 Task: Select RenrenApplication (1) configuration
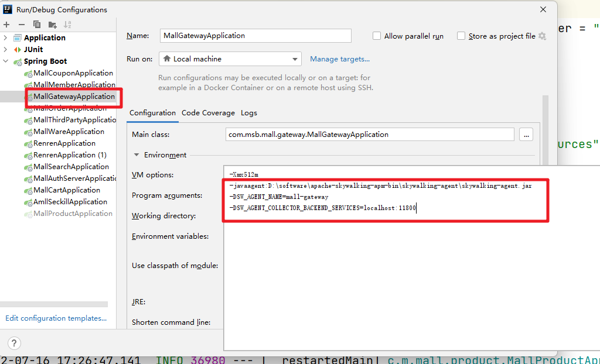[70, 155]
